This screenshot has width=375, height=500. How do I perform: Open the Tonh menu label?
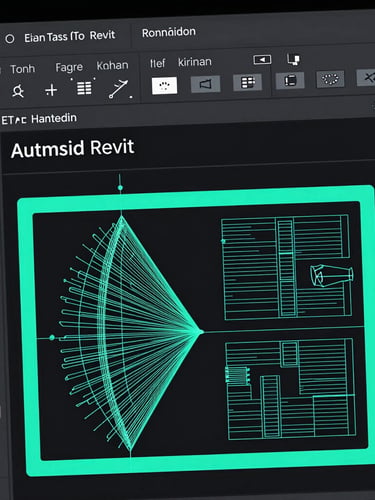click(x=22, y=69)
